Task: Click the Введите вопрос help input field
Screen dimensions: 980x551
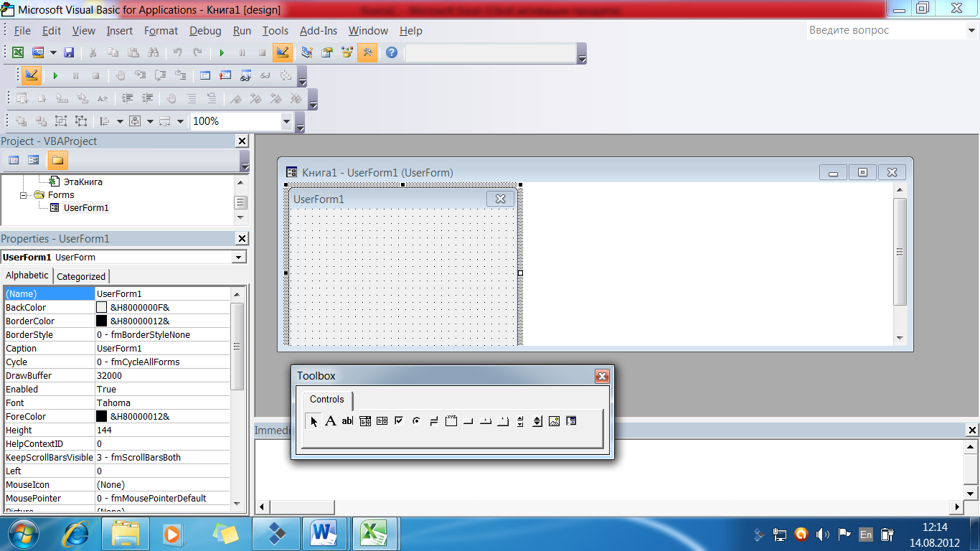Action: pos(886,31)
